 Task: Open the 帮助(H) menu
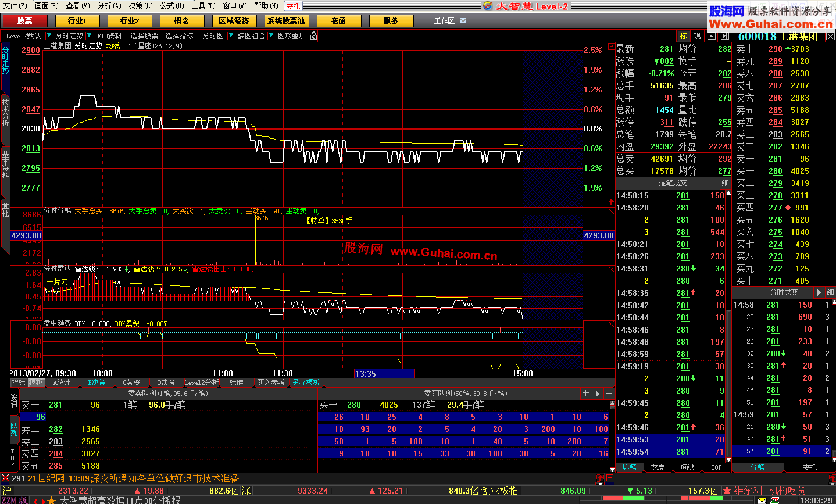(266, 6)
